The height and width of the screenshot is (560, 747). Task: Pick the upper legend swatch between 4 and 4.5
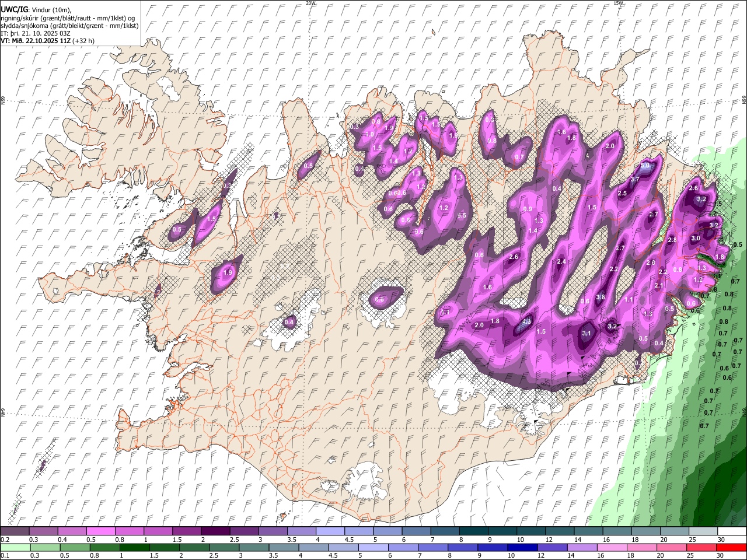coord(329,531)
